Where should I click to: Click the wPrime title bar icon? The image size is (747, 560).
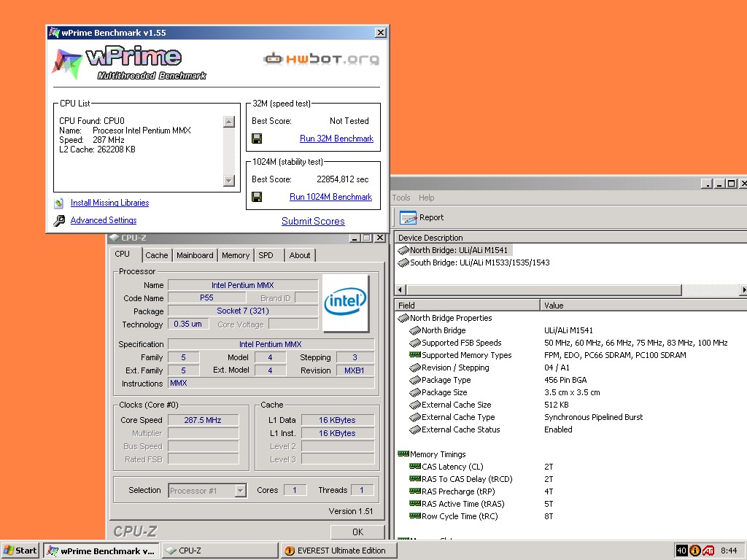click(54, 32)
